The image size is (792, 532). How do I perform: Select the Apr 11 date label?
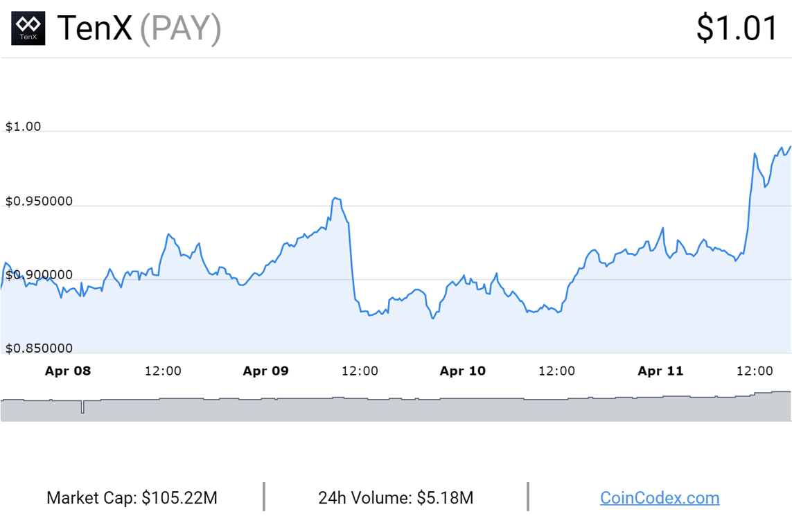pos(660,371)
